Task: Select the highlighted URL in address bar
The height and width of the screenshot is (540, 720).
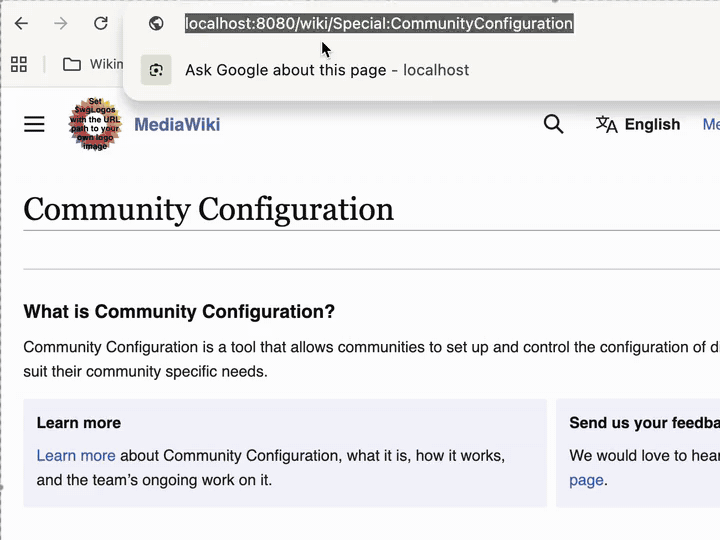Action: pos(379,23)
